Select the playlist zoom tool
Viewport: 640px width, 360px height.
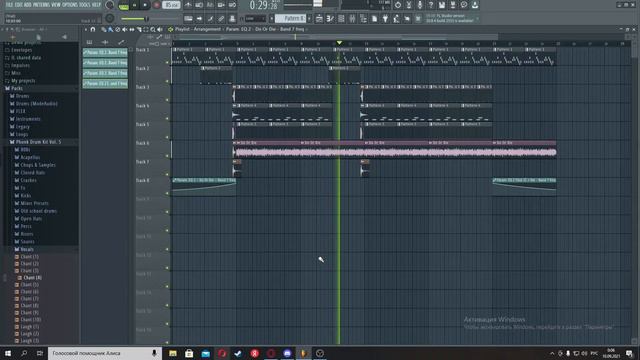click(x=153, y=29)
